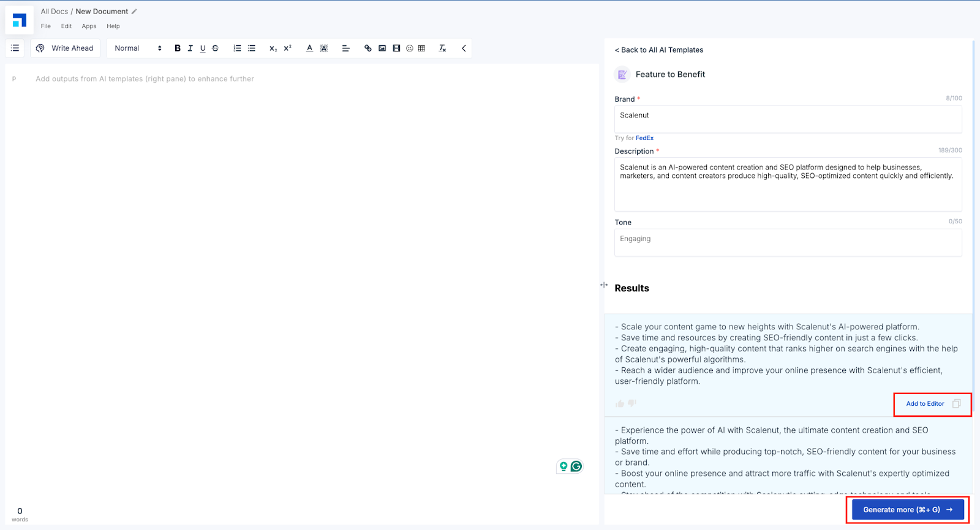This screenshot has height=530, width=980.
Task: Toggle strikethrough formatting
Action: 216,48
